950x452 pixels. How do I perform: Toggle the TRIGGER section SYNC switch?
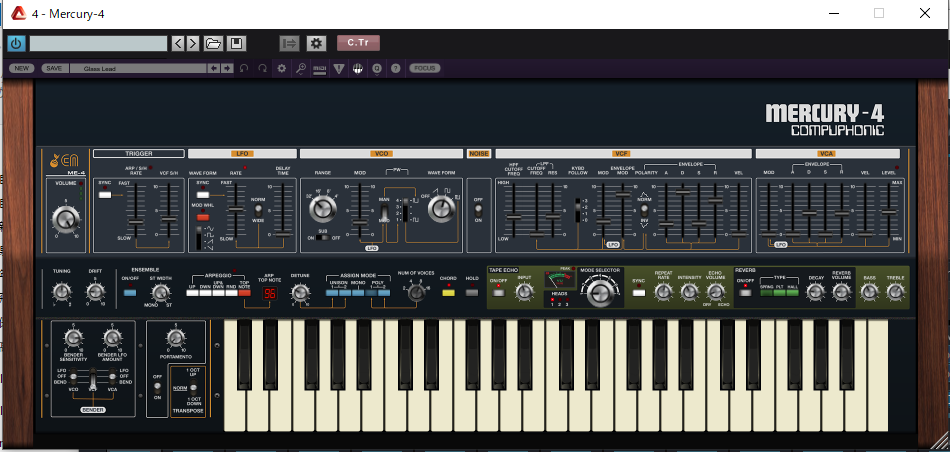(105, 194)
